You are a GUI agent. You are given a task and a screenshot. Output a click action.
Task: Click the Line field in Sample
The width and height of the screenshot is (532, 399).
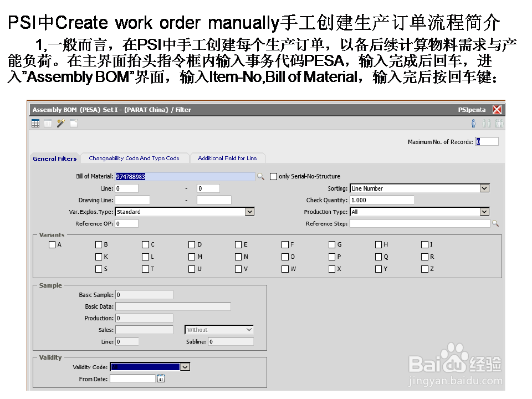click(127, 342)
